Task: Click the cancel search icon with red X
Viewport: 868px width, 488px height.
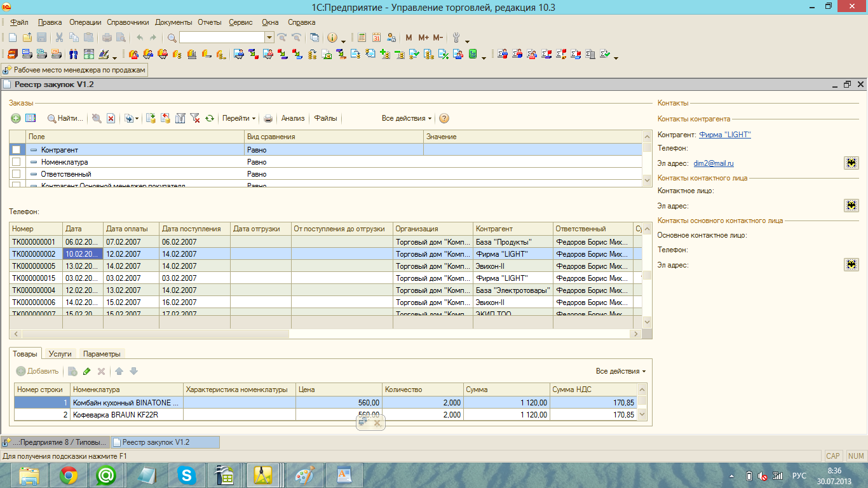Action: 111,118
